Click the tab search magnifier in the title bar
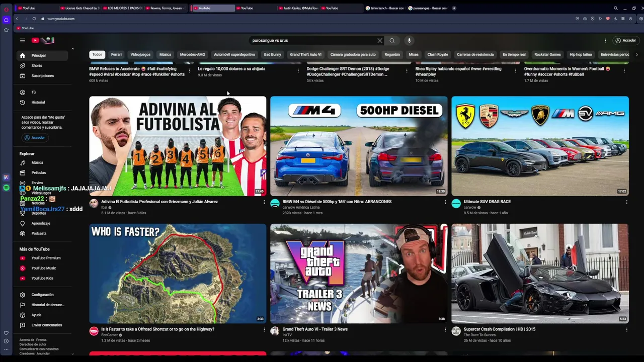The width and height of the screenshot is (644, 362). point(616,8)
